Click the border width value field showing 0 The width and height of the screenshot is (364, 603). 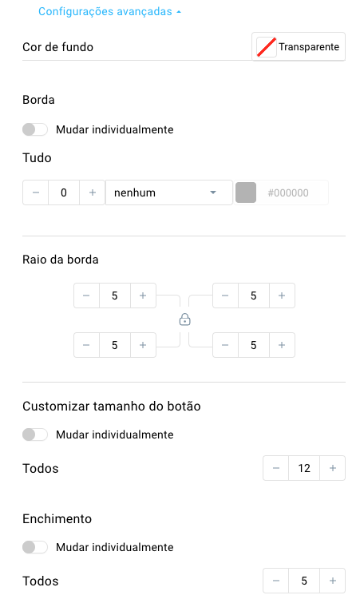pyautogui.click(x=64, y=192)
